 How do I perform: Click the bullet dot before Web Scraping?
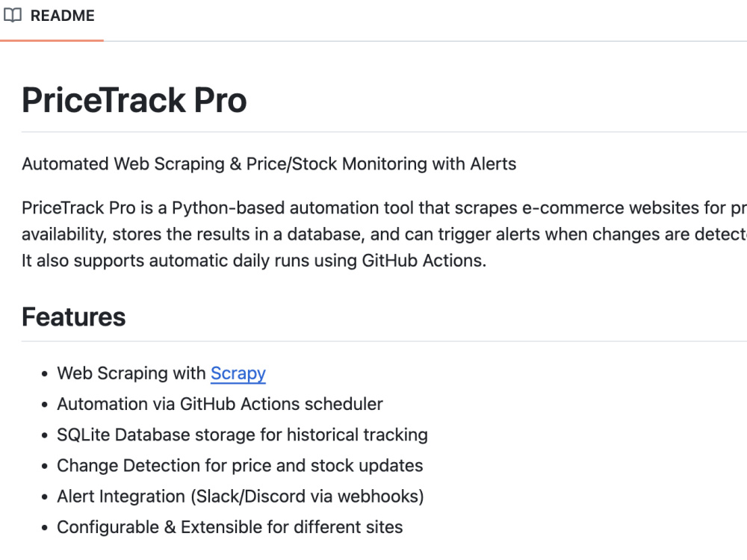pyautogui.click(x=45, y=374)
